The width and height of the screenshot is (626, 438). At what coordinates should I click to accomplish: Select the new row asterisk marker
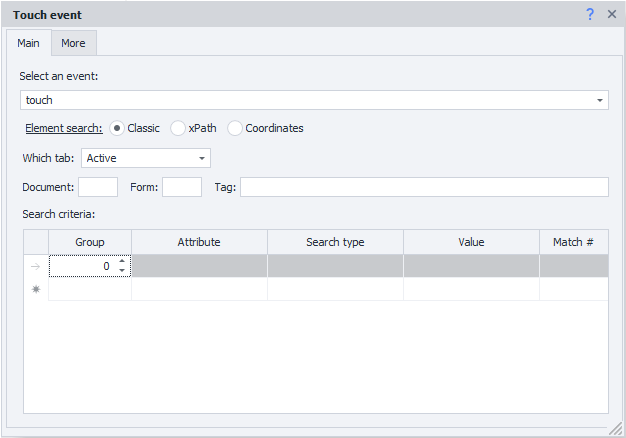point(36,289)
